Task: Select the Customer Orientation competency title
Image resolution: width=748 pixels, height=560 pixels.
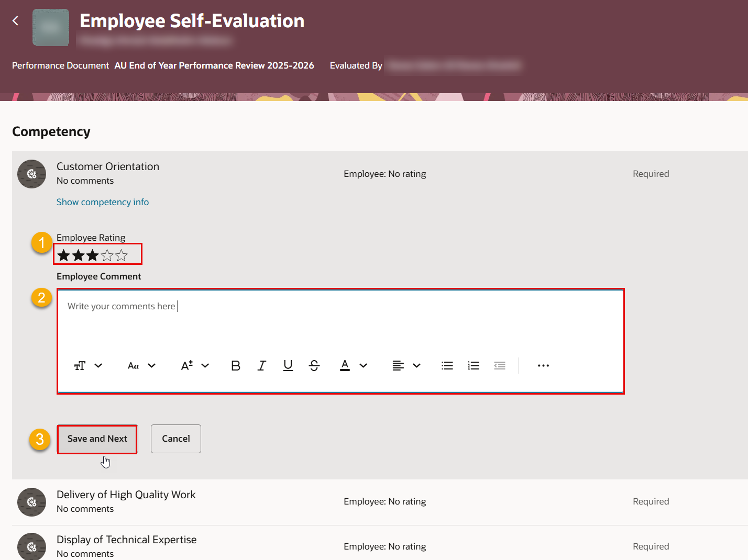Action: (x=108, y=166)
